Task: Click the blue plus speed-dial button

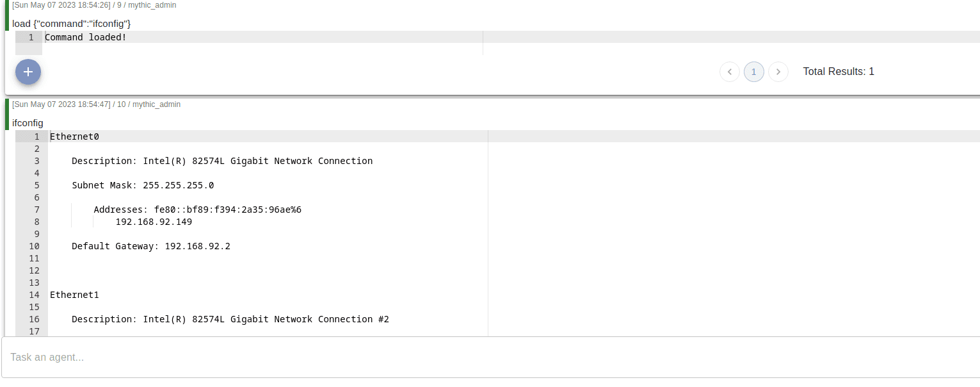Action: pos(28,72)
